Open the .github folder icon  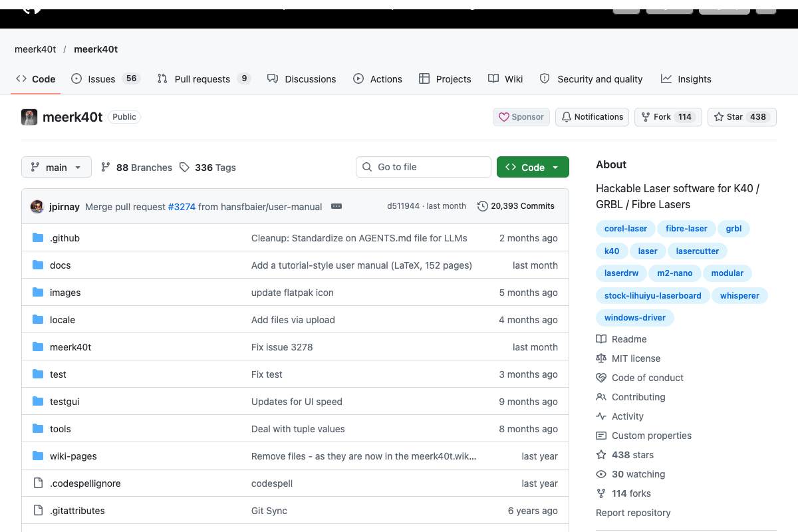click(38, 238)
